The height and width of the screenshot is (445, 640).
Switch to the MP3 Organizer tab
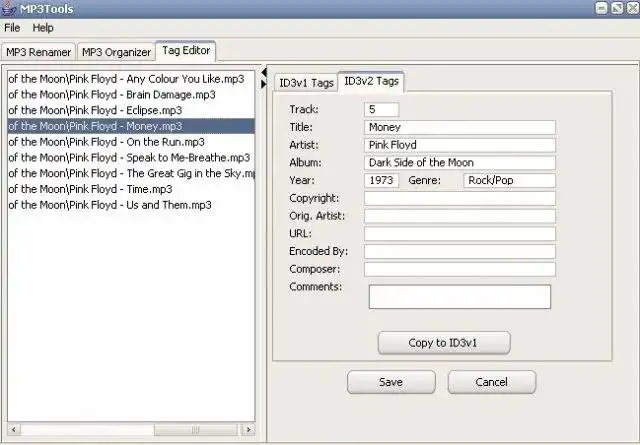pos(116,52)
